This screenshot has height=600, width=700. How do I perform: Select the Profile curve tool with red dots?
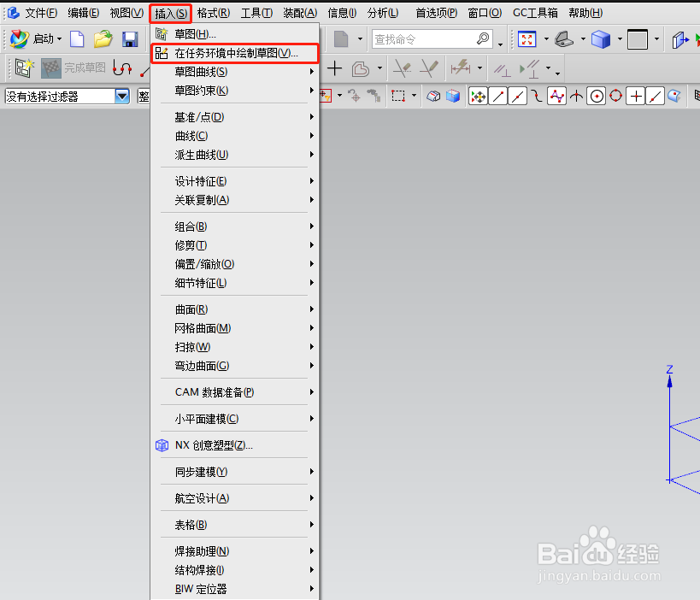122,68
